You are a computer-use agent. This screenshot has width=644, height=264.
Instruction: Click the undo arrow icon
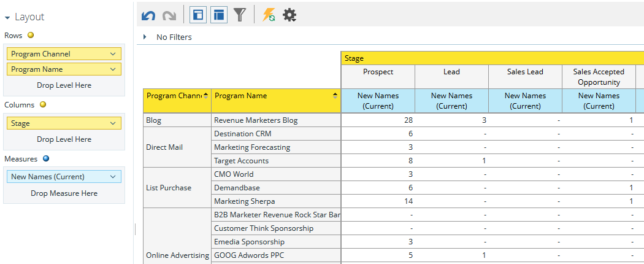(148, 15)
